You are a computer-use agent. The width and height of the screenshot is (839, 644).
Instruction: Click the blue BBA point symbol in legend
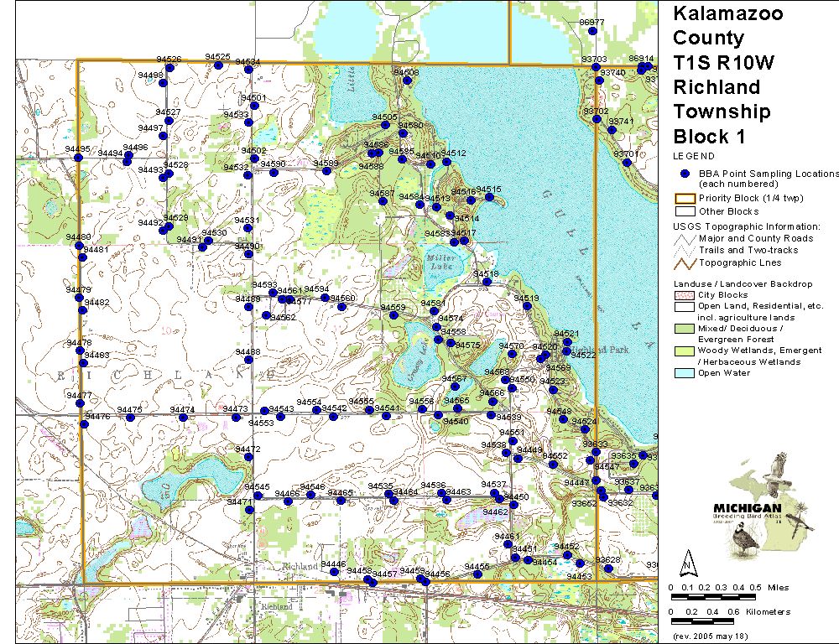(x=685, y=173)
